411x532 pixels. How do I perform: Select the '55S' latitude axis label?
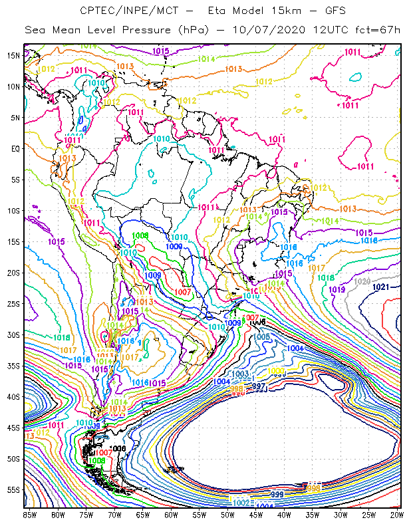pos(13,490)
